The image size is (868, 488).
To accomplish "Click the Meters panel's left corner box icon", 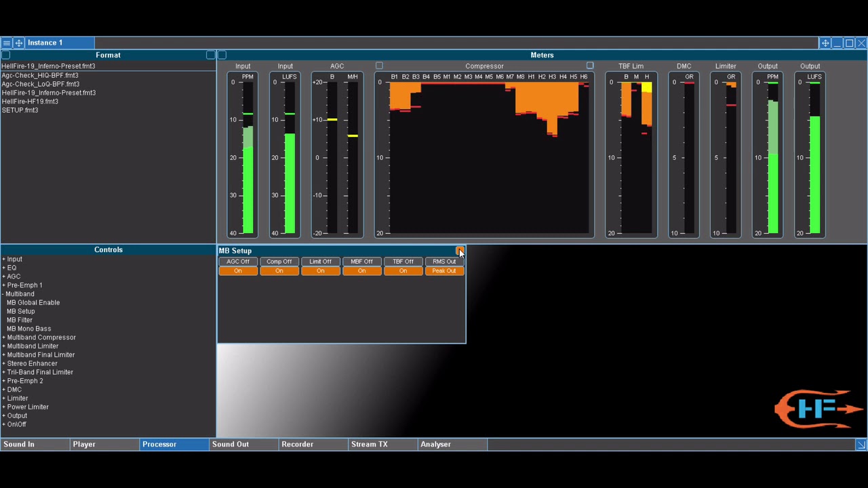I will 222,55.
